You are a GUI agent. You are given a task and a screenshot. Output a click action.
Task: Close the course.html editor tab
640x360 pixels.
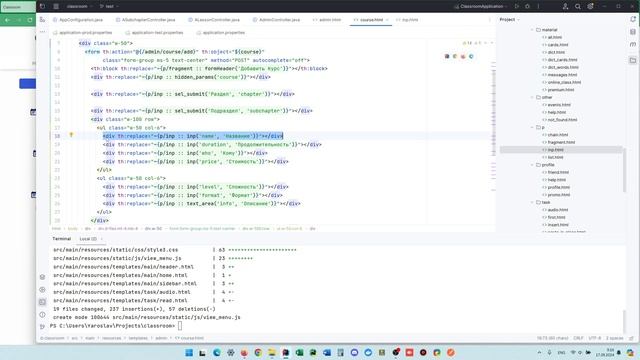387,20
